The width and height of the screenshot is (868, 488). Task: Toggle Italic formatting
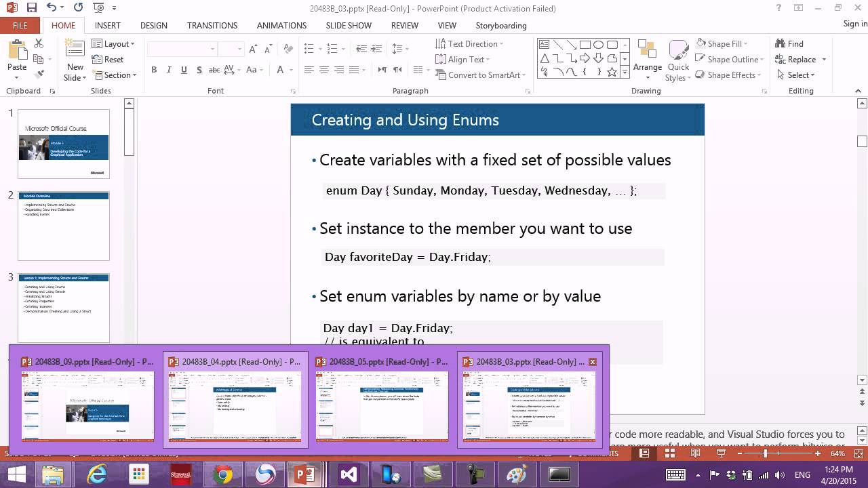pyautogui.click(x=169, y=70)
